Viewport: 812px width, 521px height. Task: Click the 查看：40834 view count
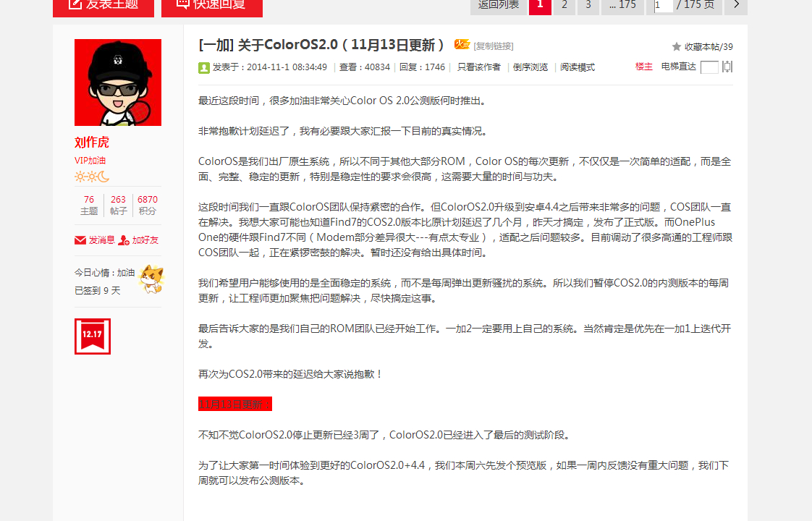[365, 67]
